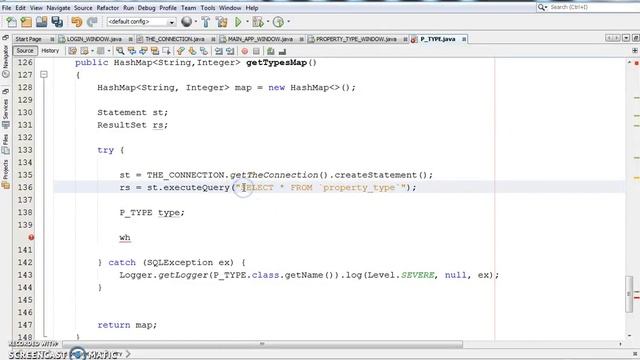Viewport: 640px width, 360px height.
Task: Click the Comment editor toolbar icon
Action: pos(271,51)
